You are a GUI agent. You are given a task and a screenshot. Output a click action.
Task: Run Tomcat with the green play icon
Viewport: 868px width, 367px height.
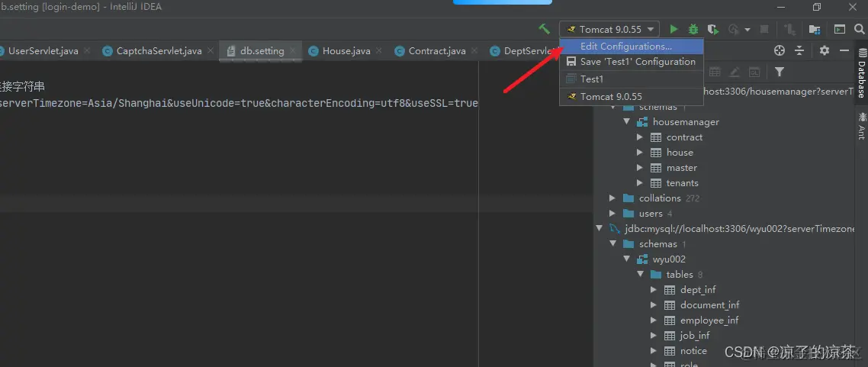tap(674, 29)
